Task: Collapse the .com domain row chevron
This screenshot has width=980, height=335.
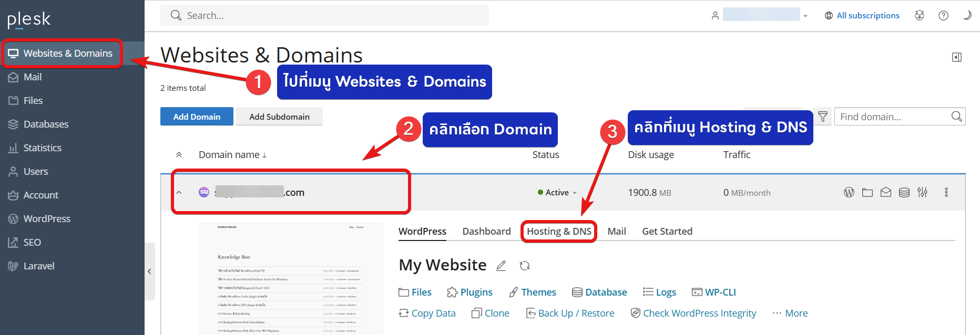Action: 179,192
